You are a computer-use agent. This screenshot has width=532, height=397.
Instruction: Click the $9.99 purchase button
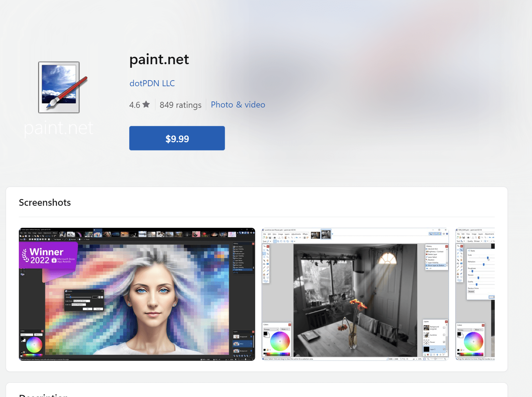point(177,138)
